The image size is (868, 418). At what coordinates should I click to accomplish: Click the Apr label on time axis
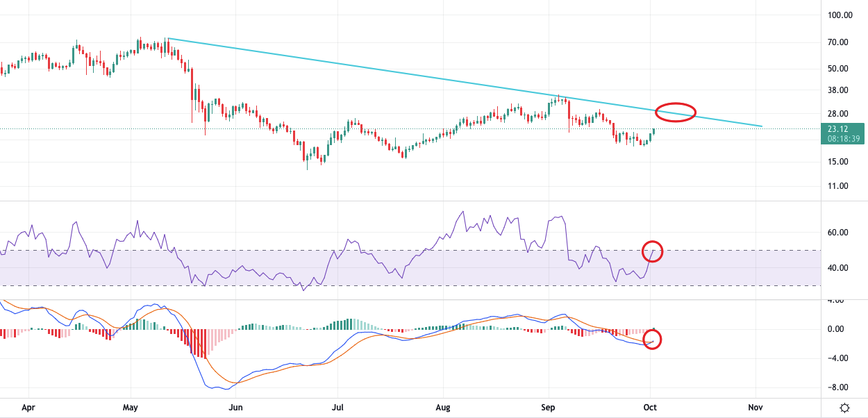28,408
